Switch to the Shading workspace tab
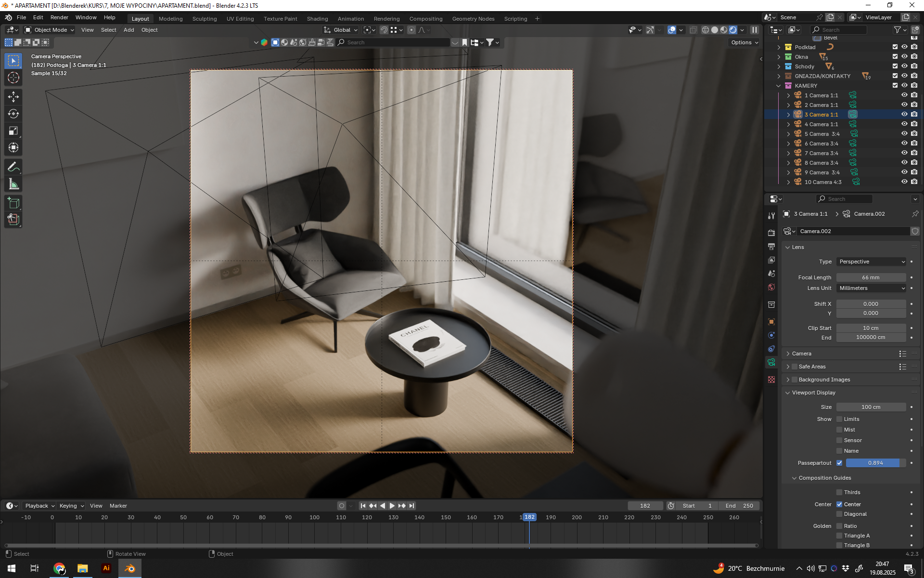The image size is (924, 578). [317, 19]
